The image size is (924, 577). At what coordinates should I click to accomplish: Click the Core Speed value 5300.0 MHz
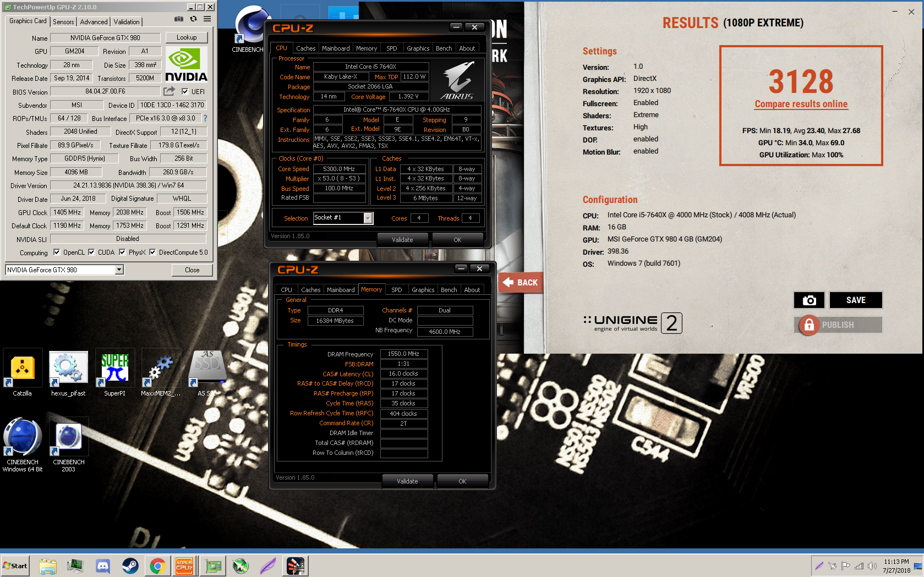(339, 169)
